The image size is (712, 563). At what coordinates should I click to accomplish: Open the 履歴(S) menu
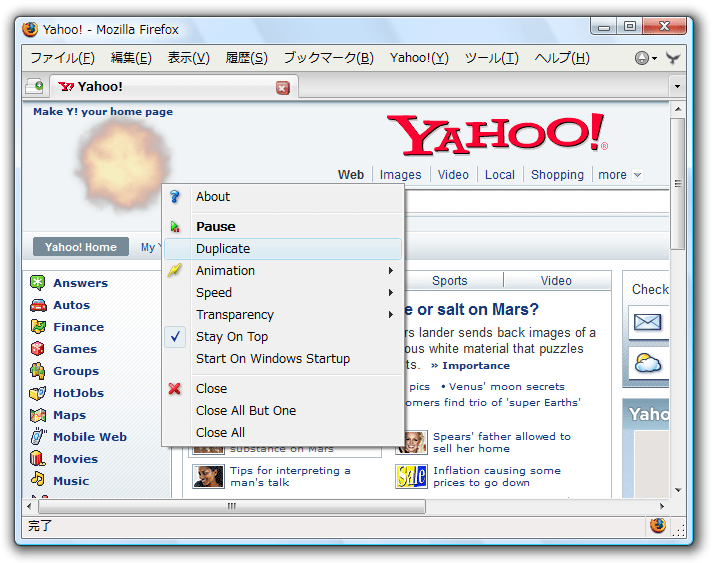pos(247,58)
